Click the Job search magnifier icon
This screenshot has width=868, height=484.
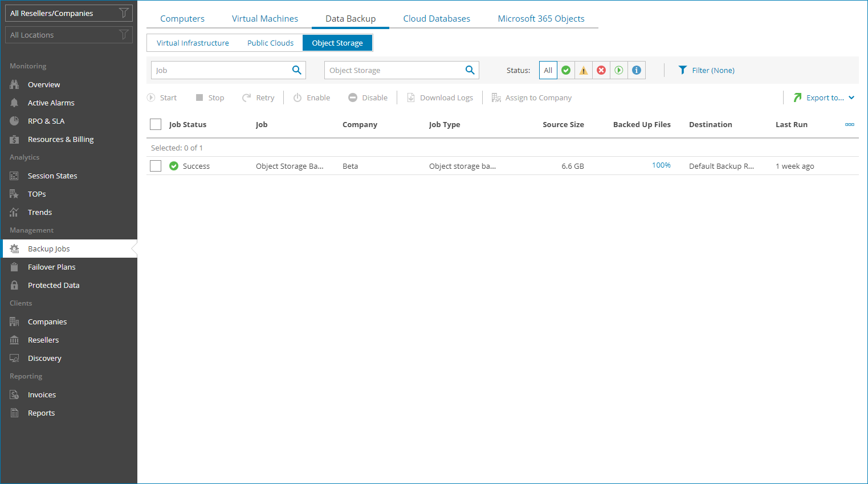pyautogui.click(x=296, y=70)
